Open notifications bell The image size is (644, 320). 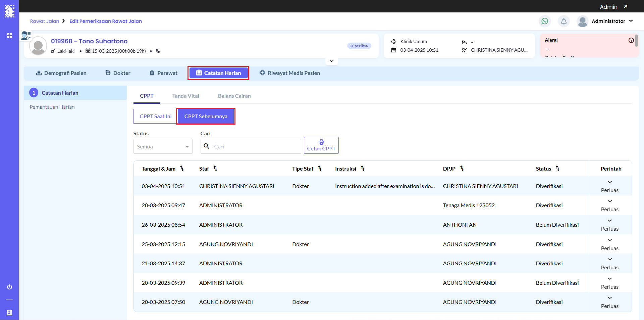(x=564, y=21)
